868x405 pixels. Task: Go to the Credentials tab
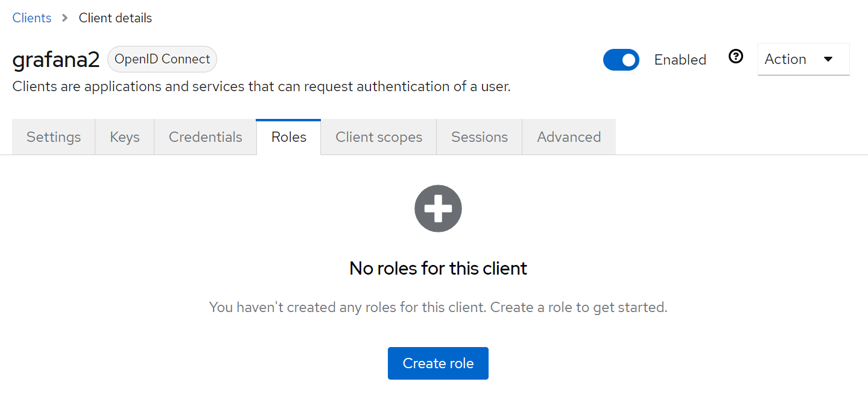click(x=206, y=137)
